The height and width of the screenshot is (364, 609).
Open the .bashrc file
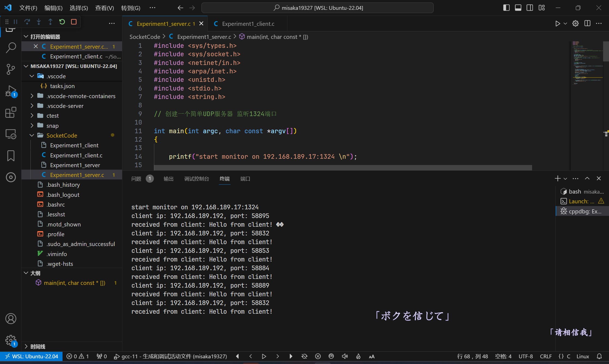(72, 204)
